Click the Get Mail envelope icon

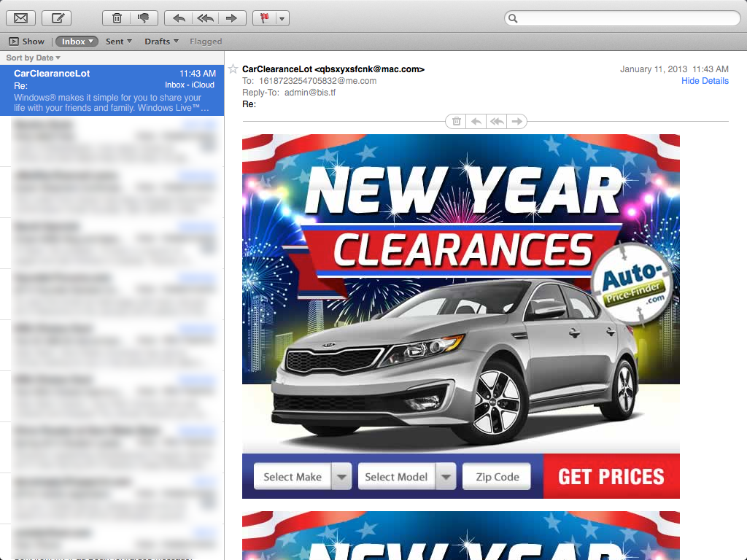[x=20, y=18]
